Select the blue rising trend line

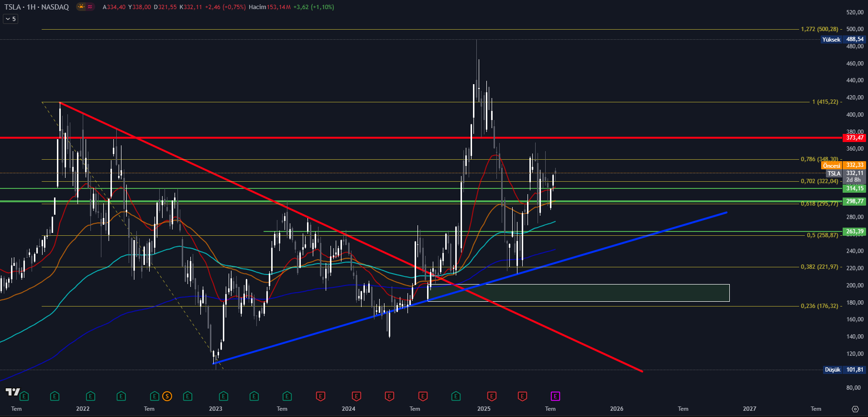click(x=470, y=288)
